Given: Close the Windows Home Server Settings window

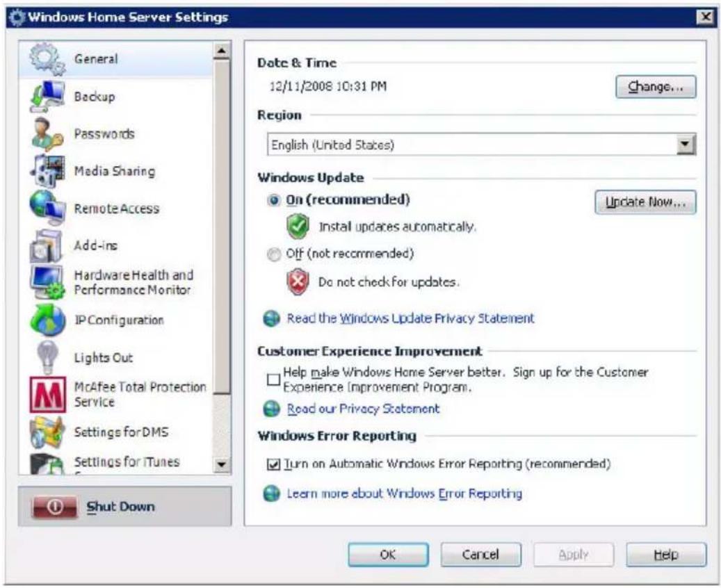Looking at the screenshot, I should (x=705, y=17).
